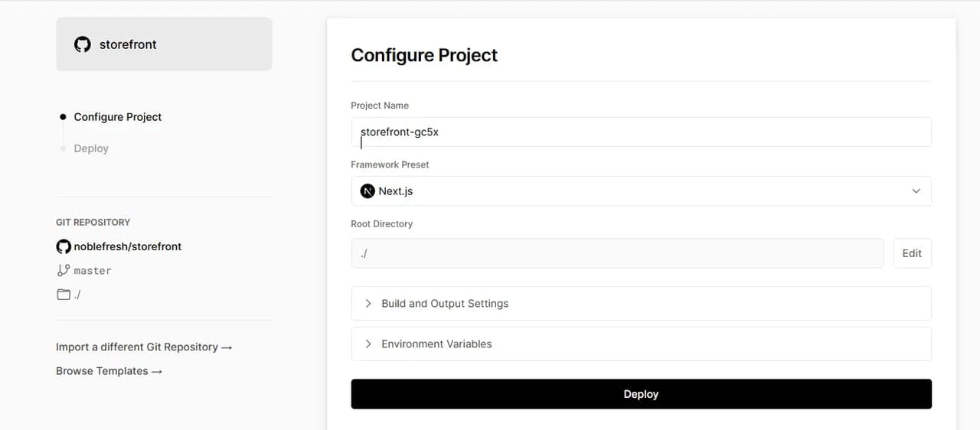
Task: Click the Next.js logo in Framework Preset
Action: click(x=367, y=191)
